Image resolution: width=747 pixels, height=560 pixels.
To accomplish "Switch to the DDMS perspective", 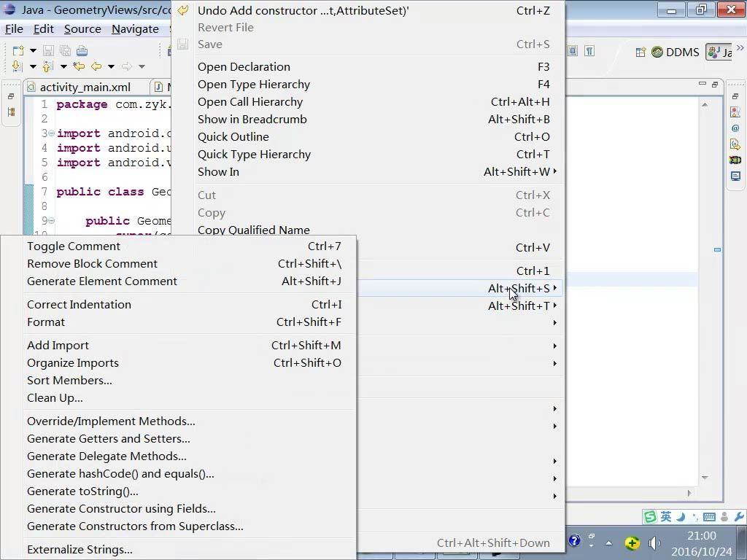I will click(x=676, y=52).
